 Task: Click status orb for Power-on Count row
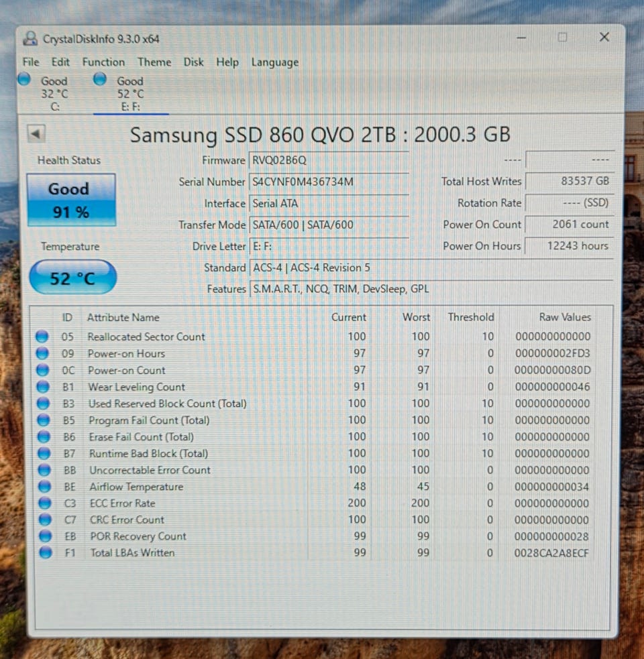42,370
